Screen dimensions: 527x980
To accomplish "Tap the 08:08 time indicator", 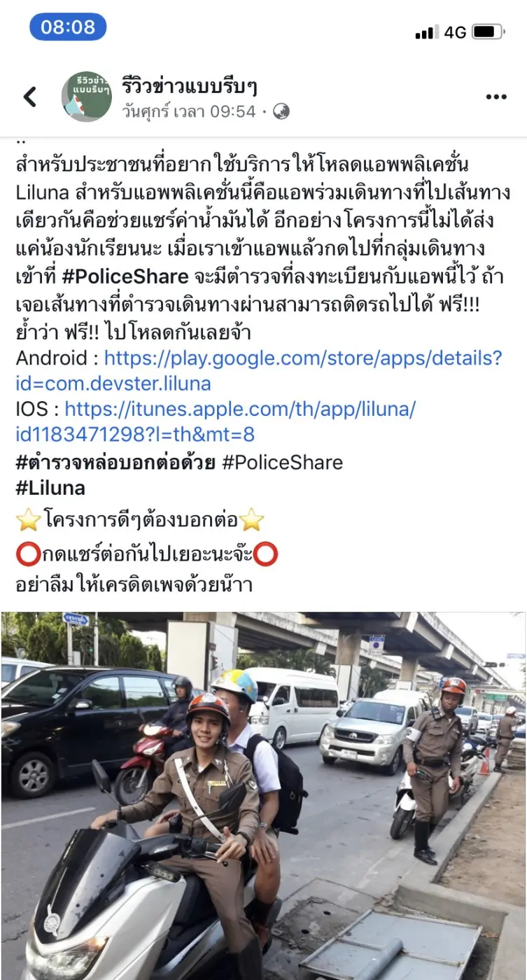I will pyautogui.click(x=68, y=27).
